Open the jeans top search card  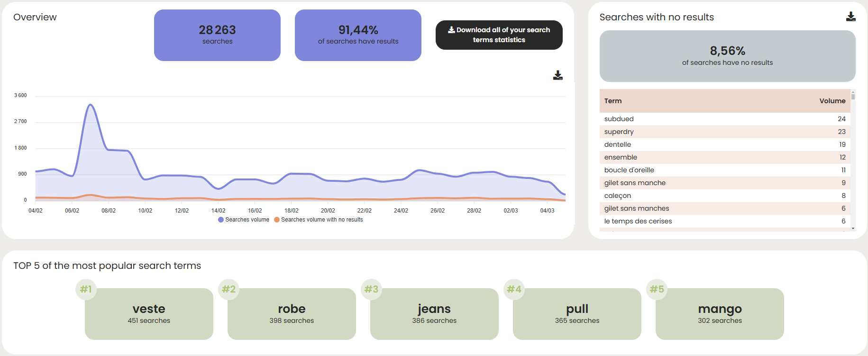[x=434, y=314]
